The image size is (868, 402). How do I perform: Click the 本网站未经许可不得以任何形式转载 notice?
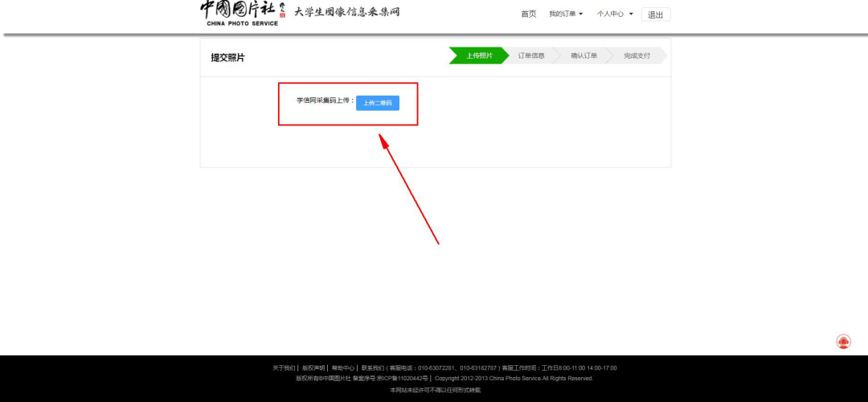pos(435,391)
